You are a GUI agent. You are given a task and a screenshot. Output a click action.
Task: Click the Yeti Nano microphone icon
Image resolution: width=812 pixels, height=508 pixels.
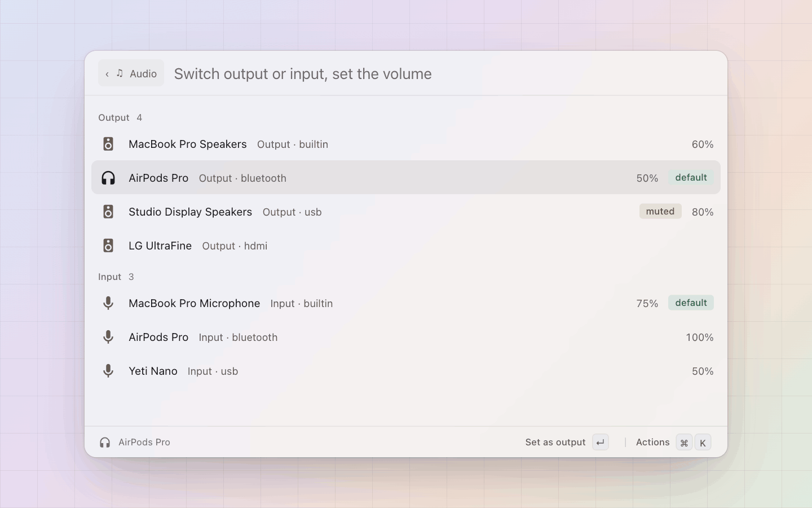click(108, 371)
